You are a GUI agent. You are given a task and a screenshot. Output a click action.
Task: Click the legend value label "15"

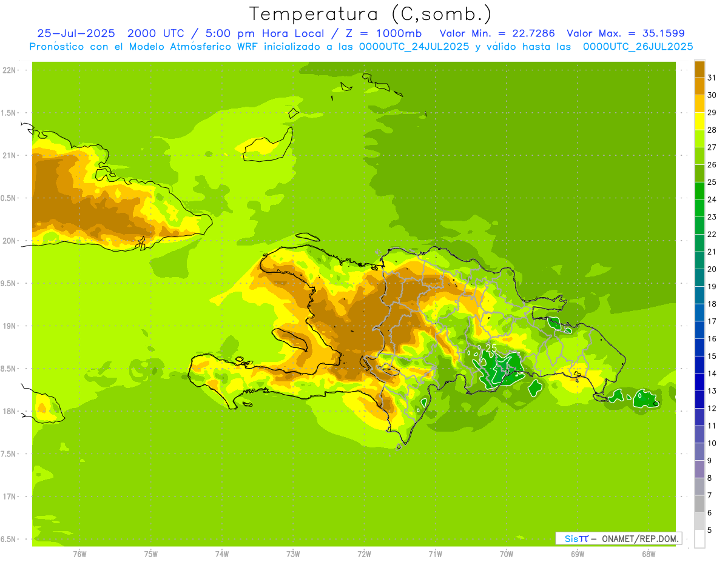712,356
